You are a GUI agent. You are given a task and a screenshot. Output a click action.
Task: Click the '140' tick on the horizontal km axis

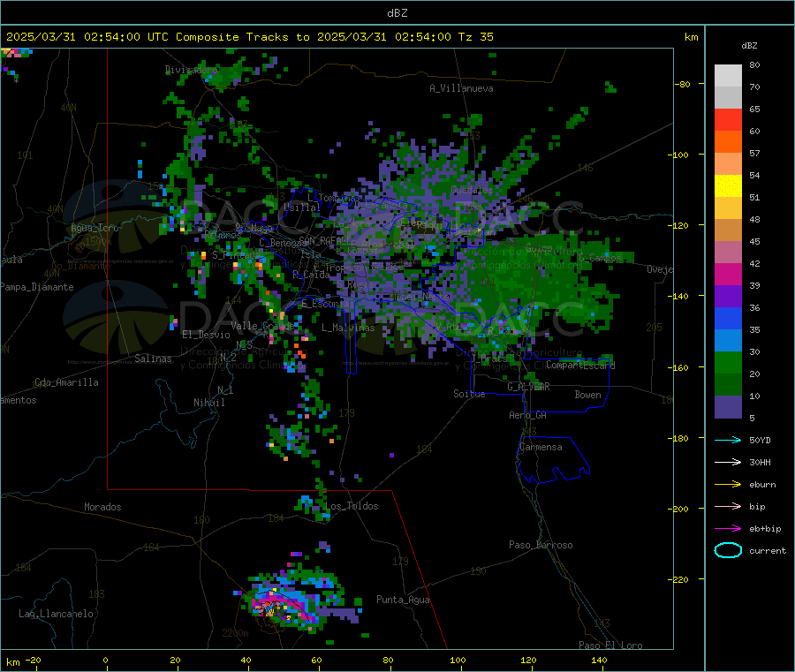[599, 660]
